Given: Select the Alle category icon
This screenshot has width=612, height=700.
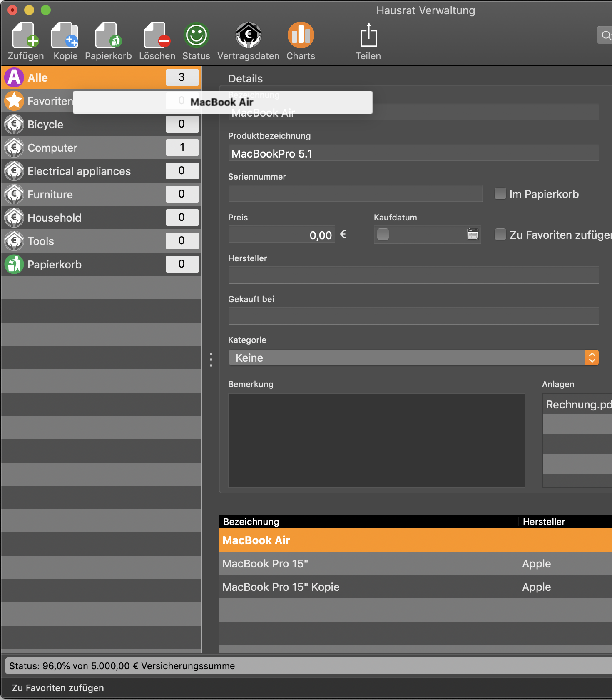Looking at the screenshot, I should [14, 77].
